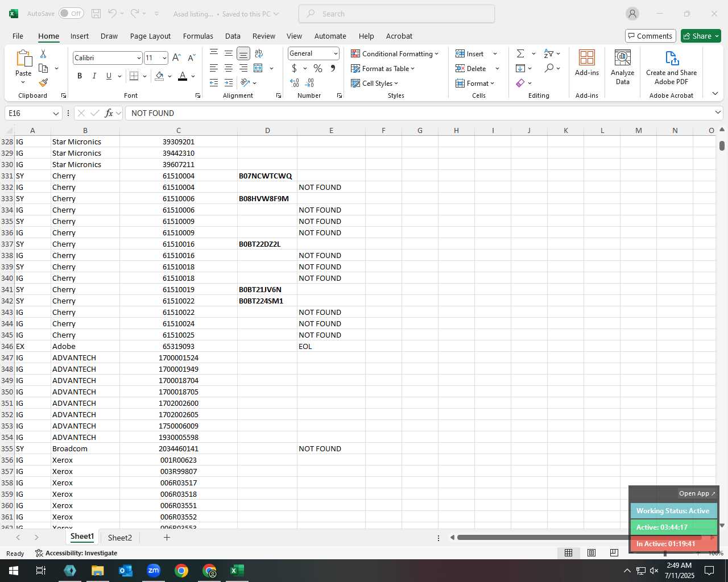The height and width of the screenshot is (582, 728).
Task: Open the font name Calibri dropdown
Action: coord(138,58)
